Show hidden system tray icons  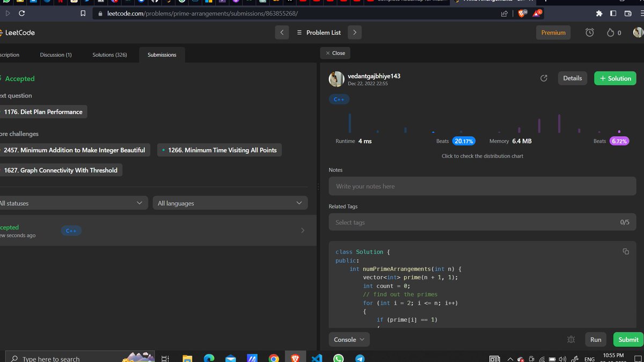[510, 359]
